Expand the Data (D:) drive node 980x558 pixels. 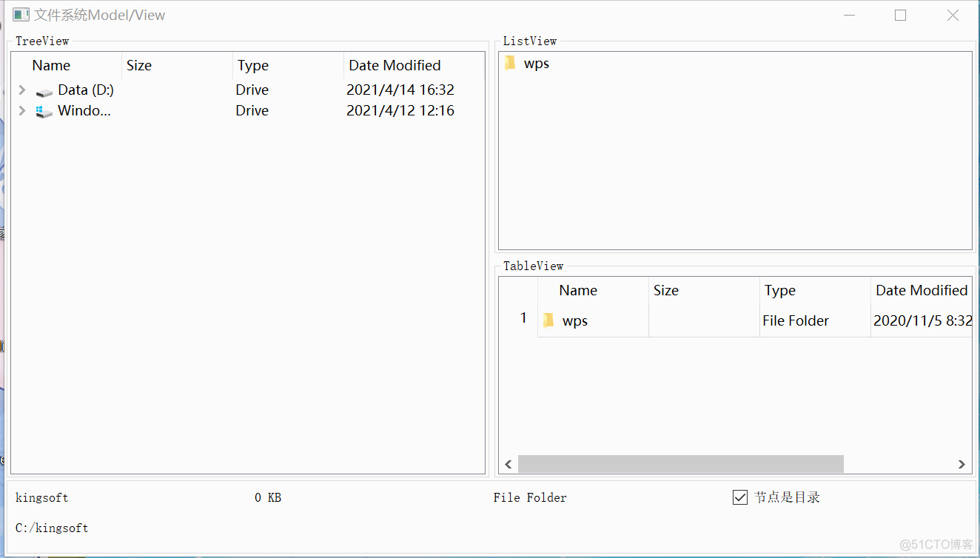(21, 90)
